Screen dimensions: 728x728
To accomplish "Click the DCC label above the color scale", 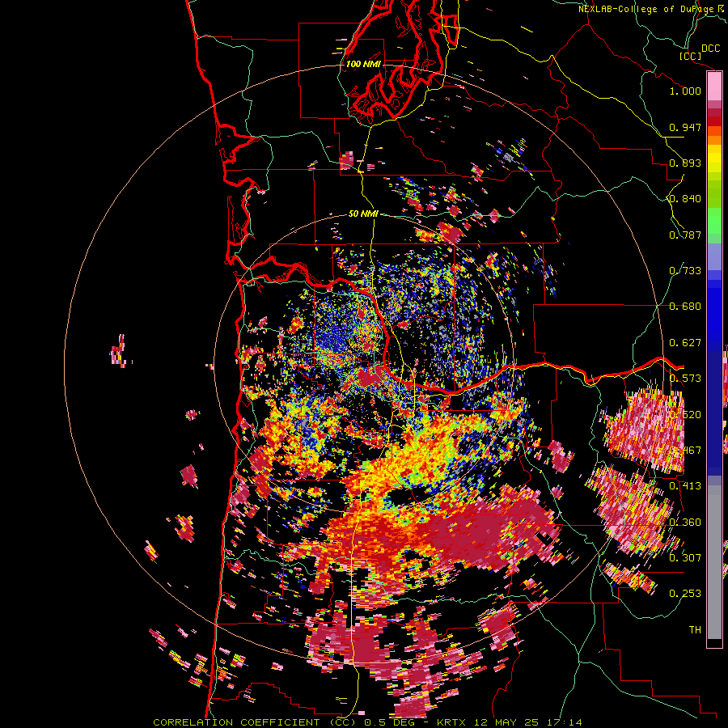I will [x=710, y=49].
